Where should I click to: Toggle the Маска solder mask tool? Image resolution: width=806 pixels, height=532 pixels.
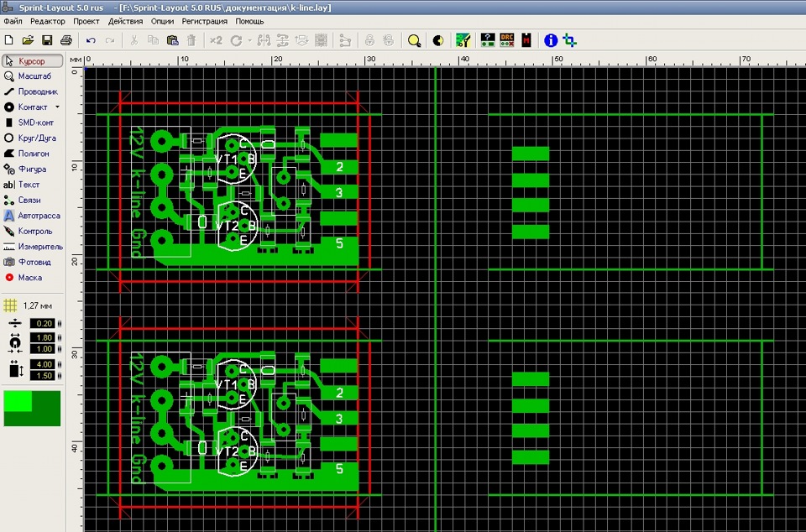33,277
